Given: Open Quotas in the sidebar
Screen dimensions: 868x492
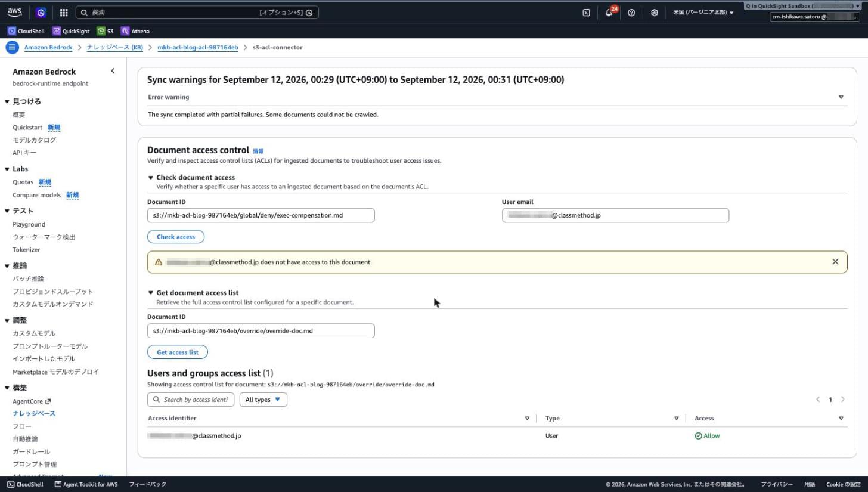Looking at the screenshot, I should point(23,182).
